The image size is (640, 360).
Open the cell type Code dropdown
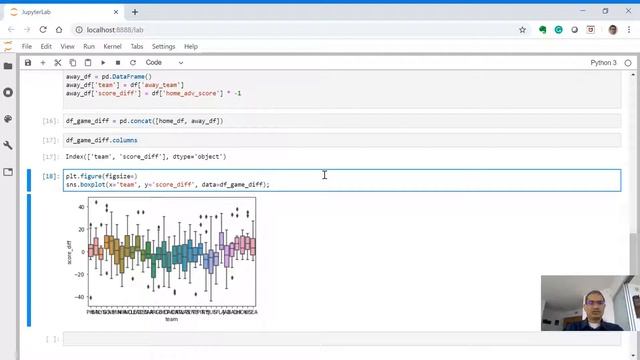coord(164,63)
